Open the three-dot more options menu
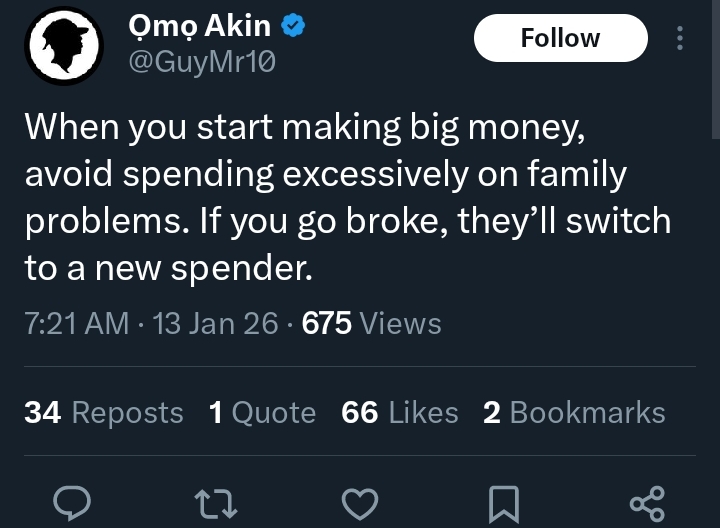Viewport: 720px width, 528px height. coord(680,39)
